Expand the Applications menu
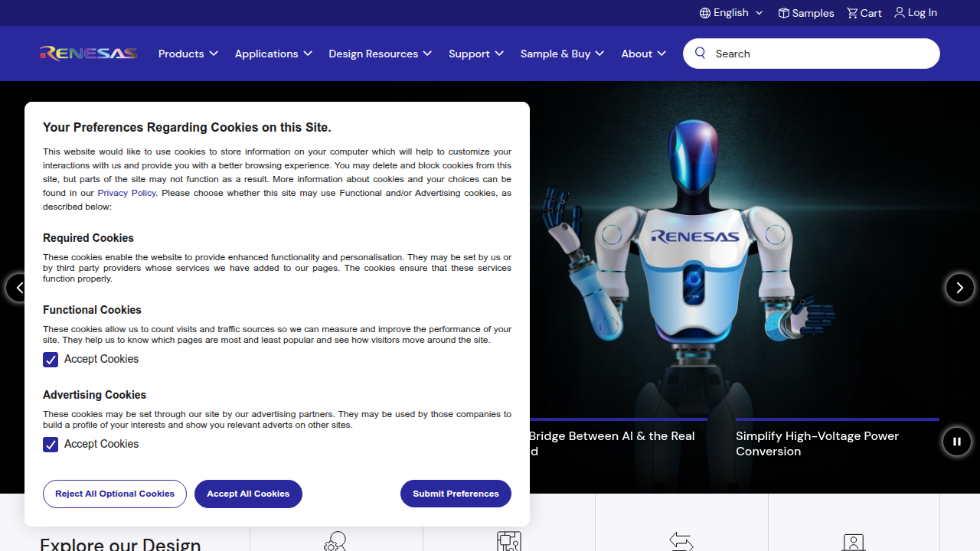 click(273, 54)
